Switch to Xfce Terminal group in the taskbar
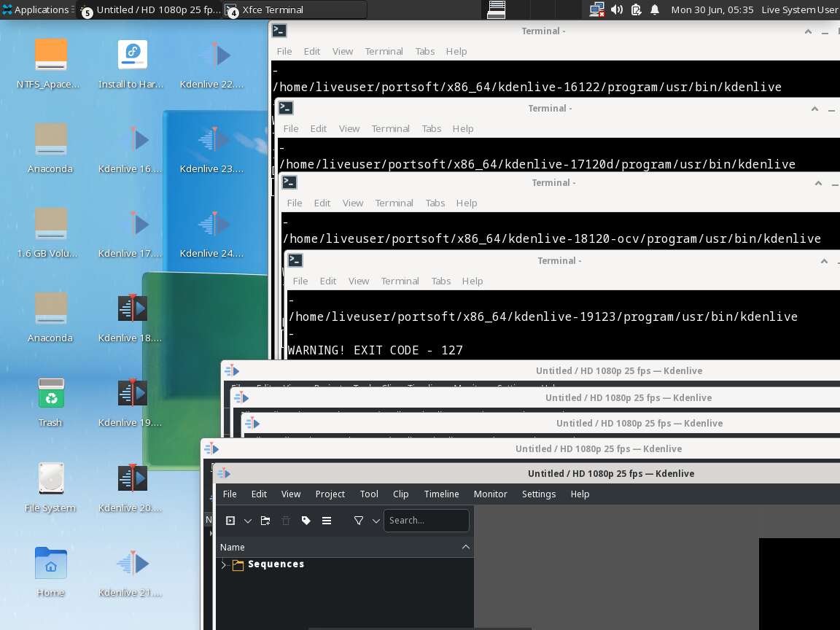This screenshot has width=840, height=630. [295, 9]
